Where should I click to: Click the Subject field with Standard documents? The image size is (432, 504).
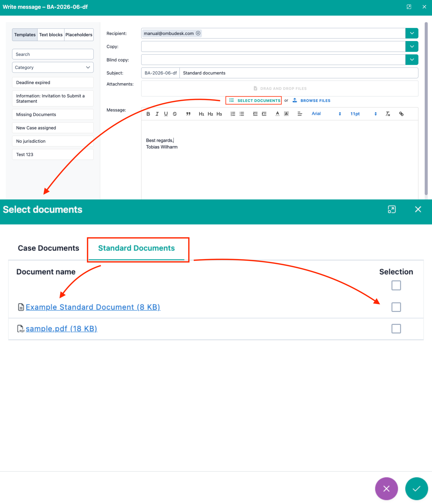pos(299,73)
